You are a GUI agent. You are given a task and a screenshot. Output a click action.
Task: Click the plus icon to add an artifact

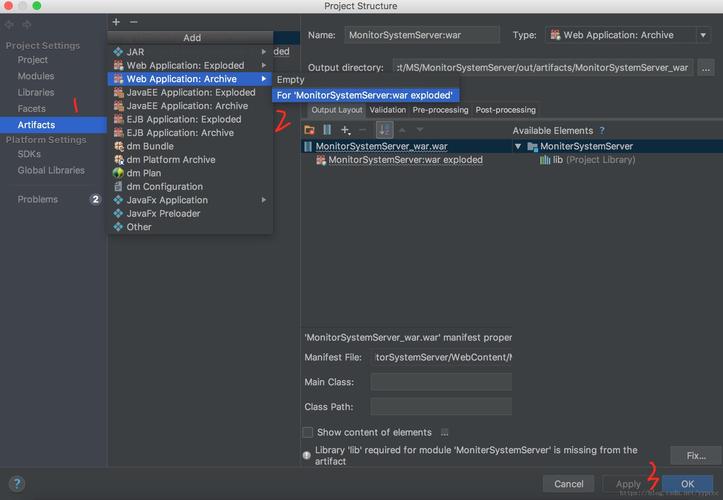tap(116, 22)
